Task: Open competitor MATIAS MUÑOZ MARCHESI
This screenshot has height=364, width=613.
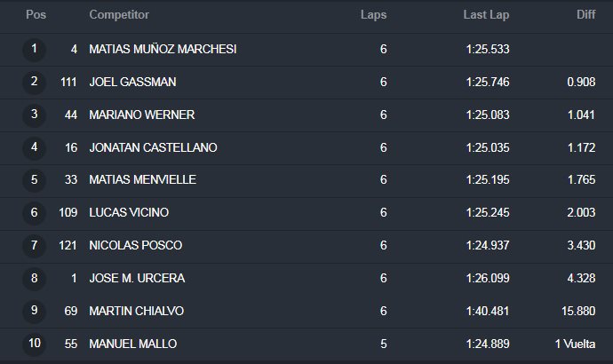Action: point(163,49)
